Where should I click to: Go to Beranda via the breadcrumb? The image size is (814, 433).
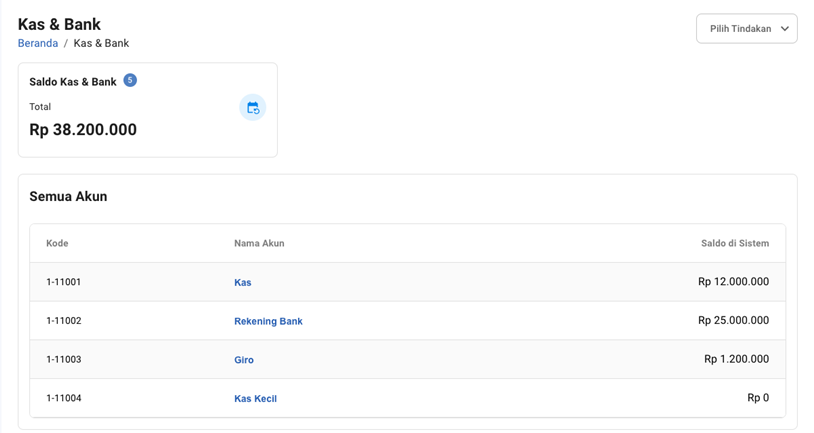coord(38,43)
